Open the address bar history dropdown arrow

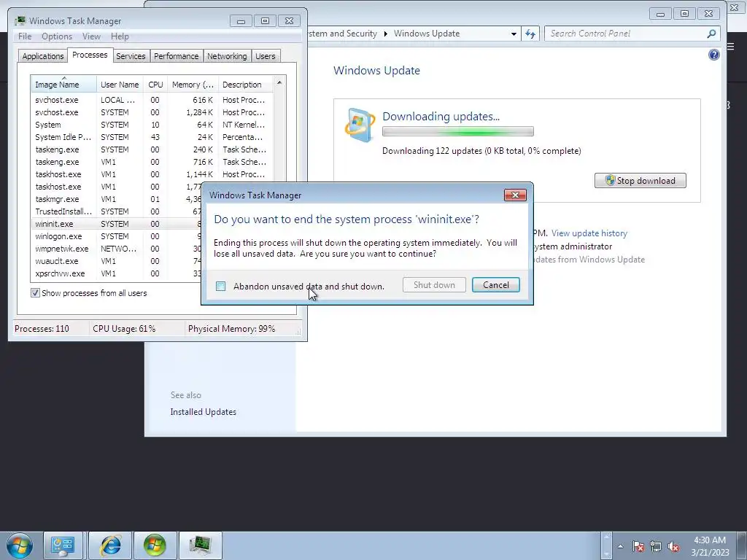click(514, 34)
